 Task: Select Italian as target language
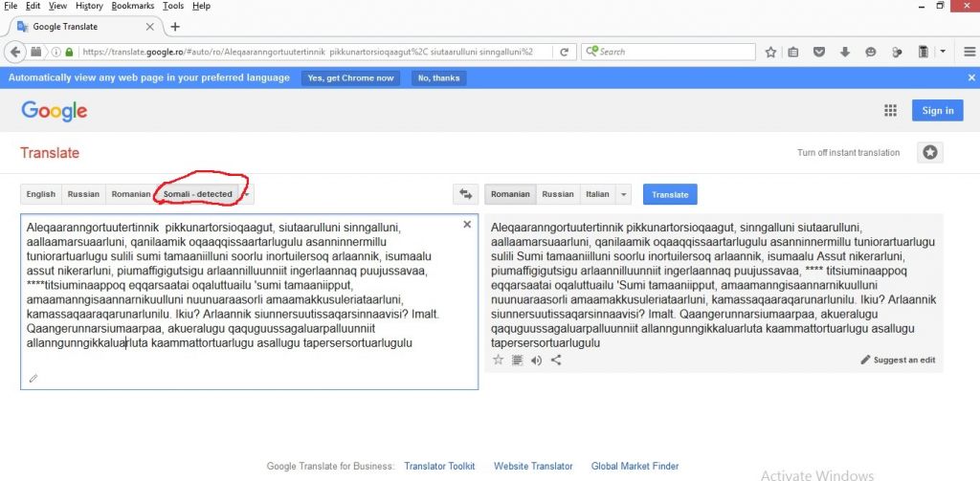597,194
